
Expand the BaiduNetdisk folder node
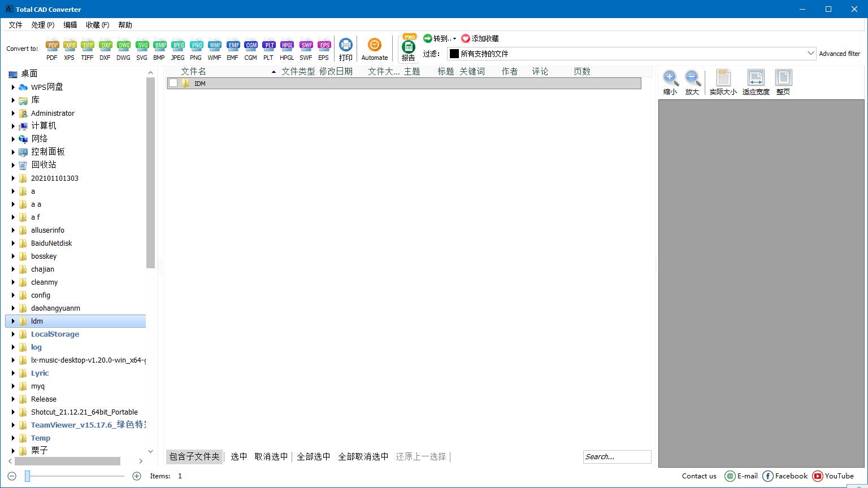(13, 243)
